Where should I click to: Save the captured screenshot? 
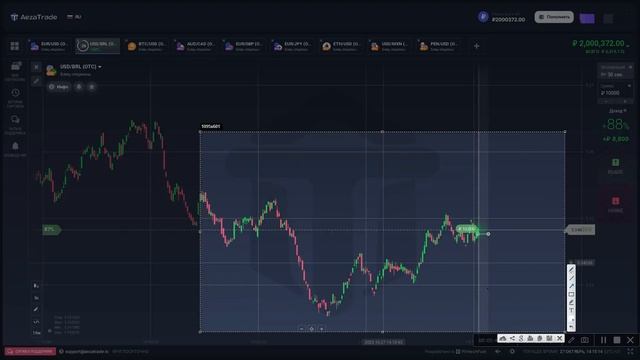coord(549,338)
